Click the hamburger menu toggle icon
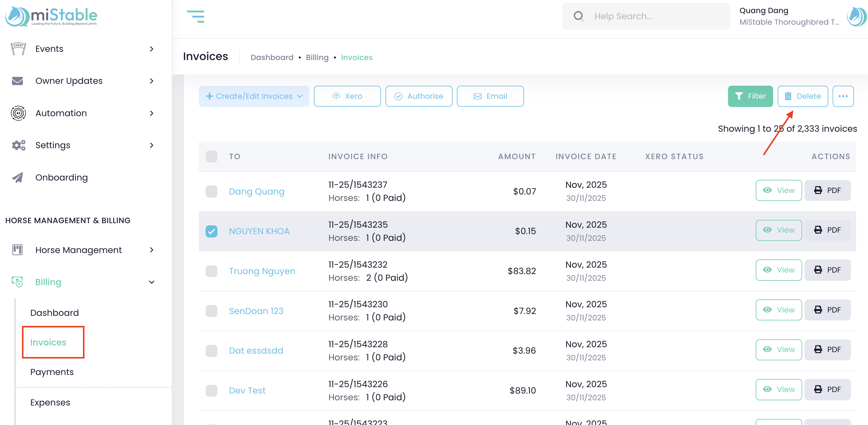Screen dimensions: 868x425 pyautogui.click(x=195, y=16)
